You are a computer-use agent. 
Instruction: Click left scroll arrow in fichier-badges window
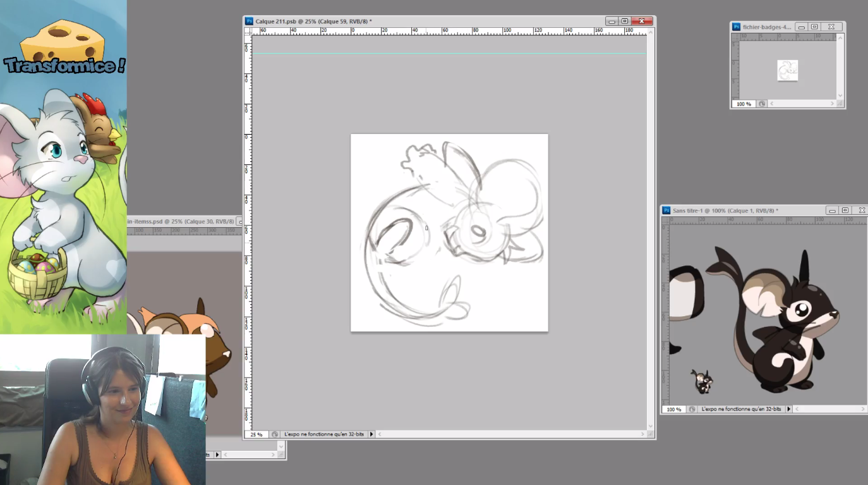(771, 104)
